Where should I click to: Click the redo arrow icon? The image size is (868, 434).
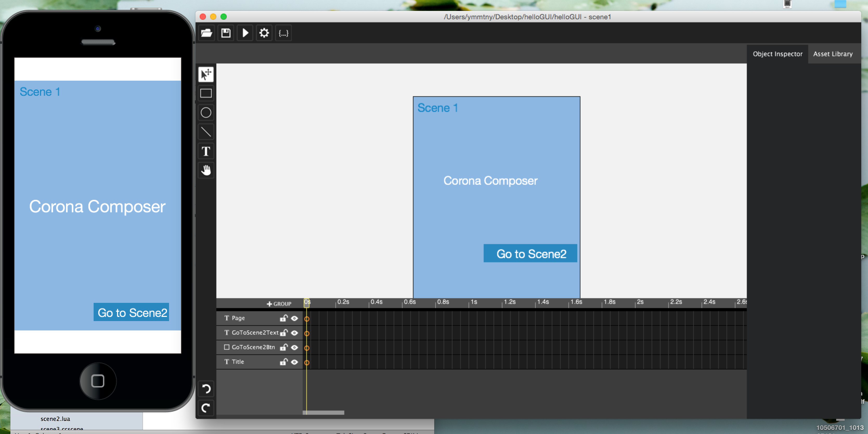[x=206, y=408]
